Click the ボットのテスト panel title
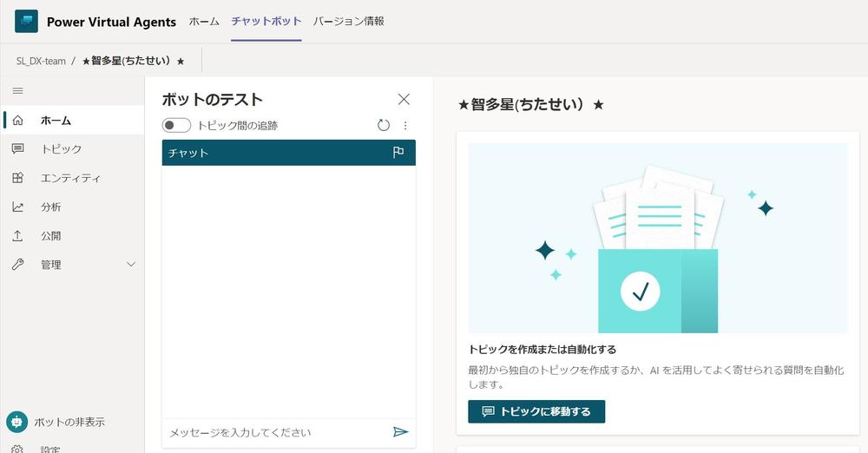The height and width of the screenshot is (453, 868). (x=212, y=100)
